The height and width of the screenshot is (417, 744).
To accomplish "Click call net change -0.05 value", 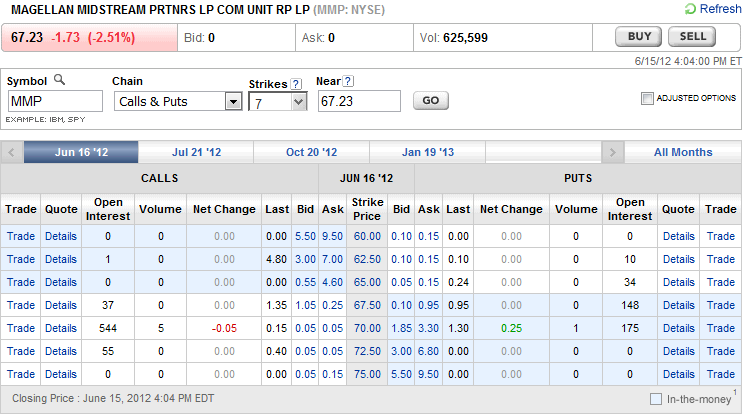I will click(224, 328).
